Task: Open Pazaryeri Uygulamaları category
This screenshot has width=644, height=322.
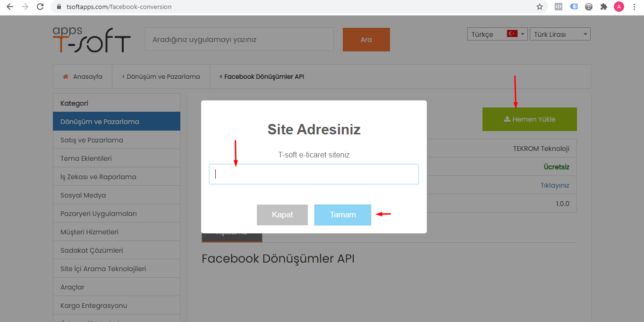Action: pyautogui.click(x=117, y=214)
